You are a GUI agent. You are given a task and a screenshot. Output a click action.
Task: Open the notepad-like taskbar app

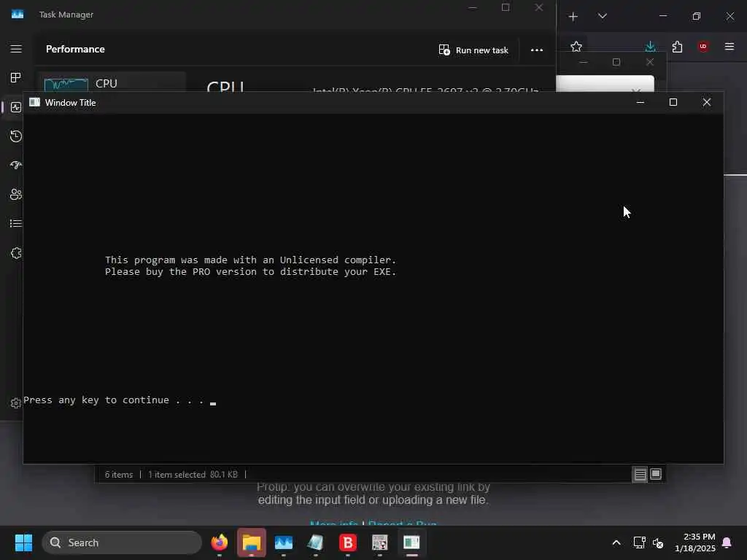315,542
